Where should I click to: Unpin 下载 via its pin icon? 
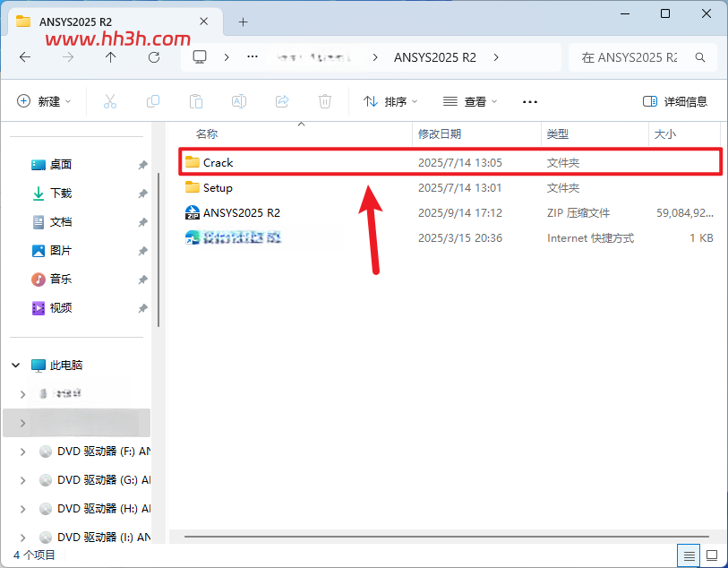tap(143, 194)
